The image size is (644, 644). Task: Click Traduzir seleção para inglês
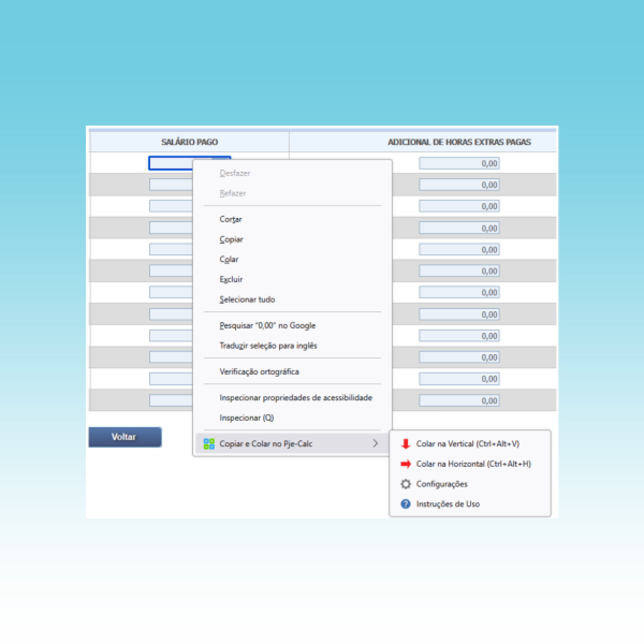pos(268,345)
